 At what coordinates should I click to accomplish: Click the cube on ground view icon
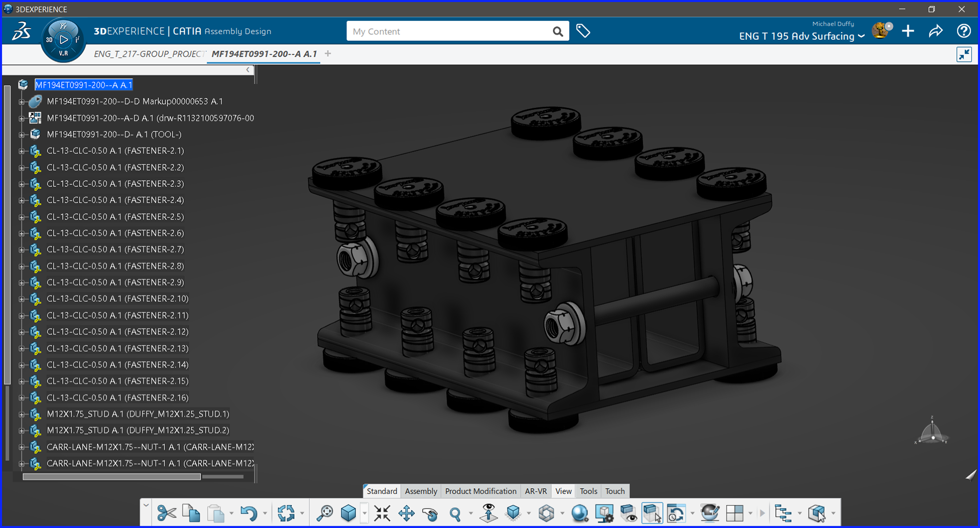[513, 513]
